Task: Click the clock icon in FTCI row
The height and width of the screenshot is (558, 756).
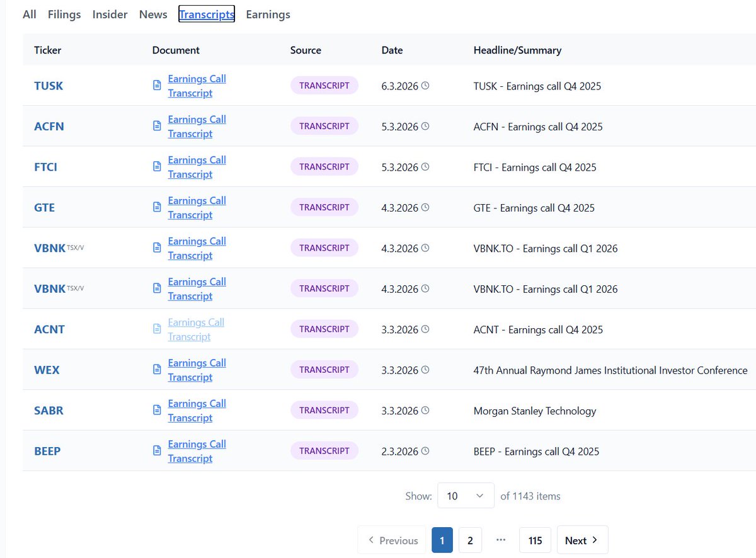Action: [425, 167]
